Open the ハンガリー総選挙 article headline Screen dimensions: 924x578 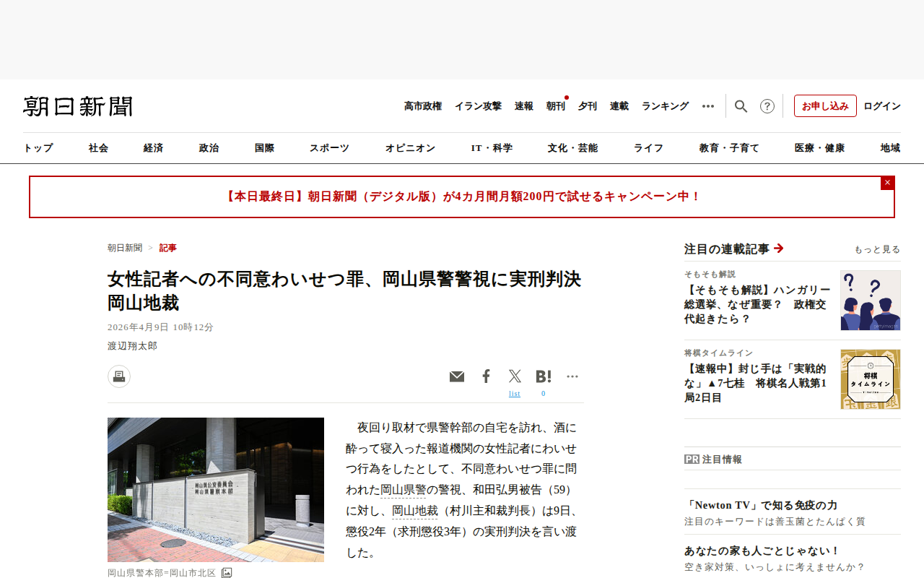pos(758,304)
